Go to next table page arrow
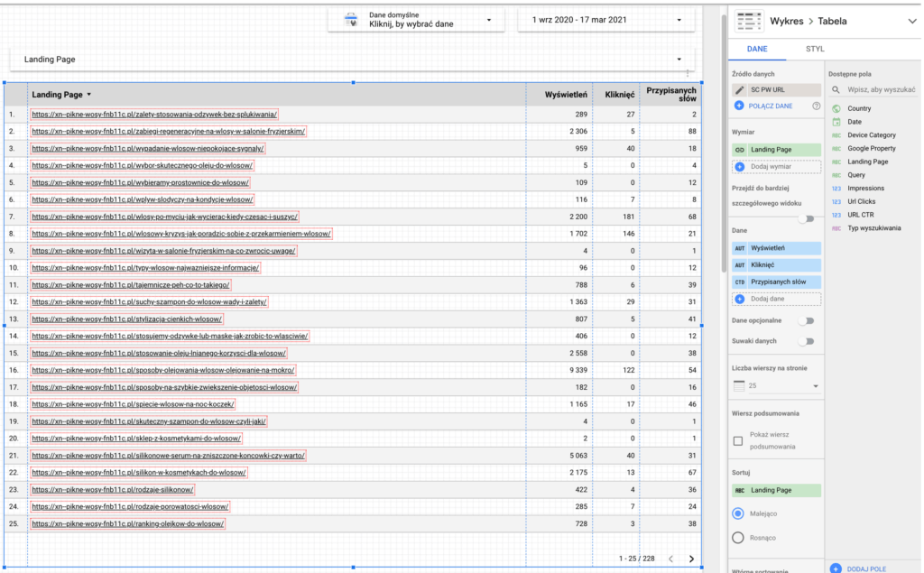Screen dimensions: 924x573 [x=691, y=559]
